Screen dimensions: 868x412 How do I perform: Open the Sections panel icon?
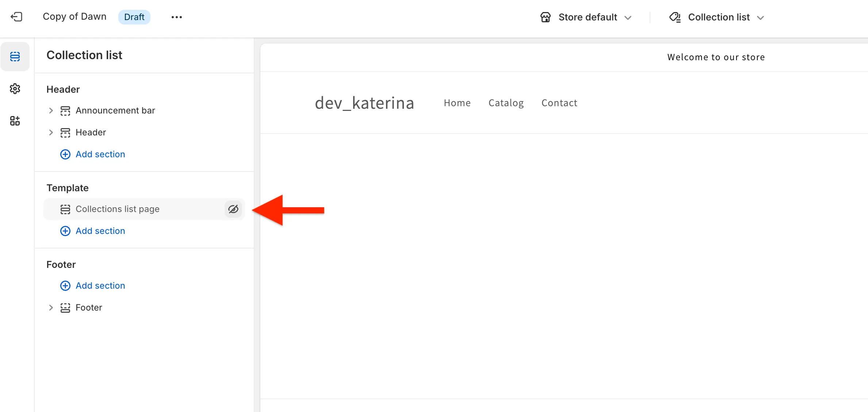click(15, 57)
